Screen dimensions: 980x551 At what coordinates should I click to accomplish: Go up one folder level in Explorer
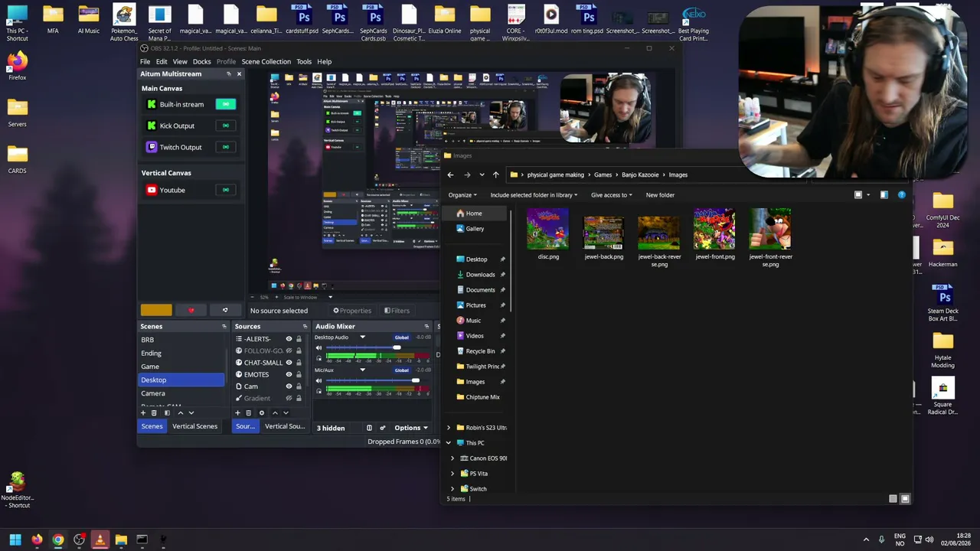(x=495, y=174)
